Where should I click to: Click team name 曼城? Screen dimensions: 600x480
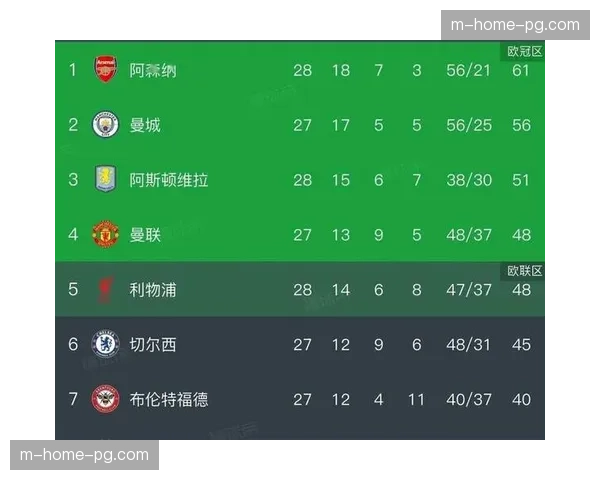point(145,125)
